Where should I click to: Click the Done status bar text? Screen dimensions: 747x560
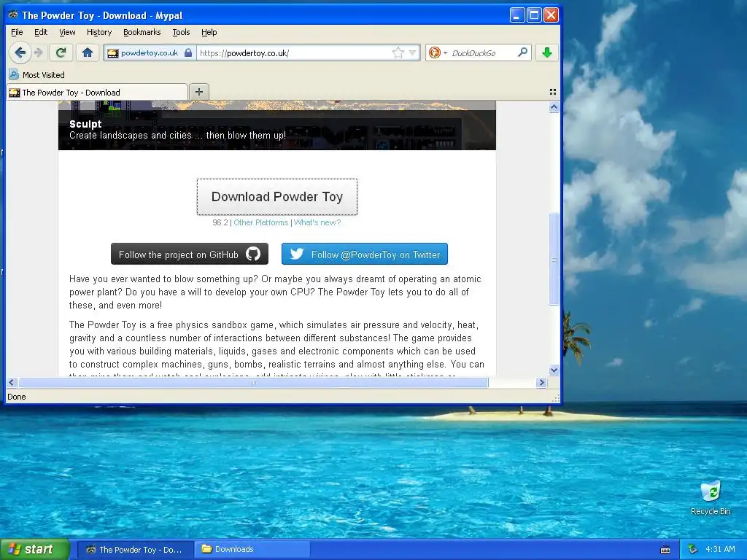click(x=17, y=397)
